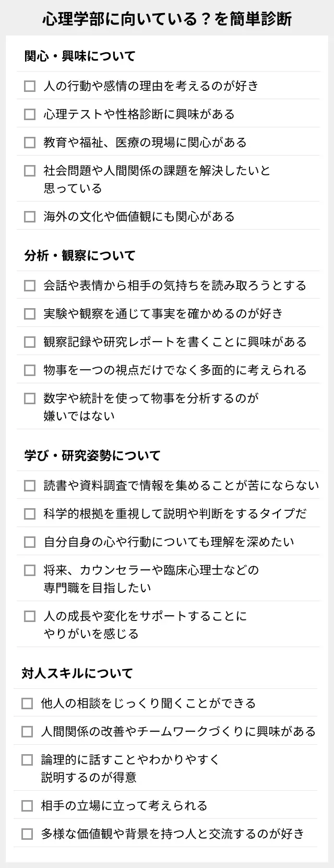The width and height of the screenshot is (334, 868).
Task: Enable 観察記録や研究レポートを書くことに興味がある checkbox
Action: pos(30,342)
